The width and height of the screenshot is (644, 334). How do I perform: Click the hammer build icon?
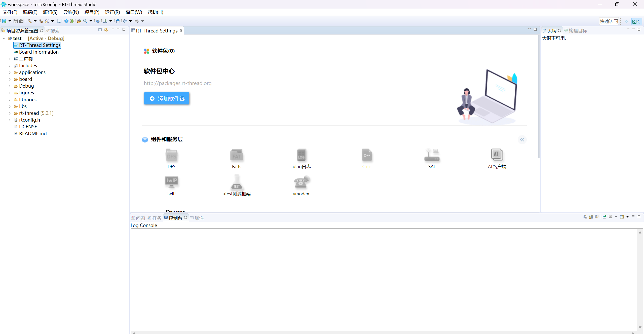point(29,21)
